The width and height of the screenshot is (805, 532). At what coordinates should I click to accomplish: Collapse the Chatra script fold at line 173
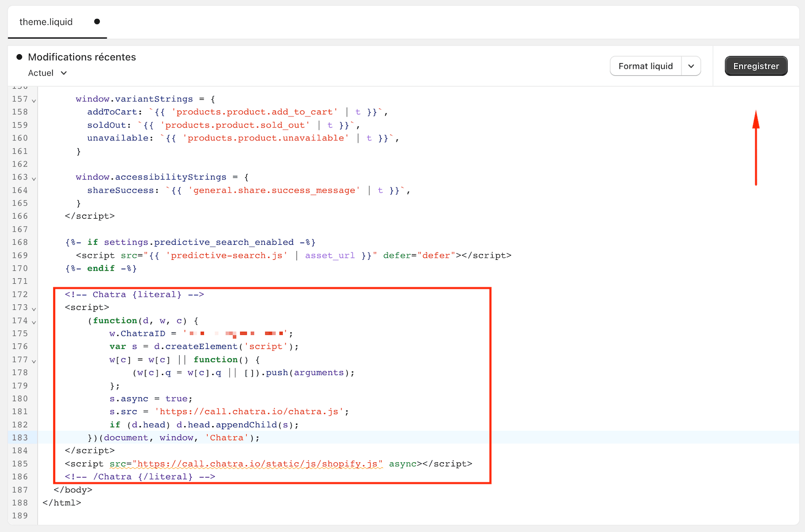(x=33, y=307)
